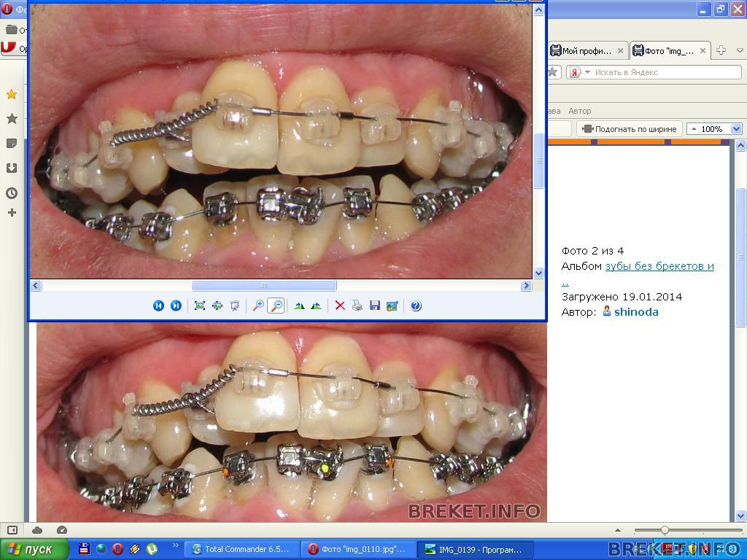747x560 pixels.
Task: Delete the image with red X
Action: (x=340, y=306)
